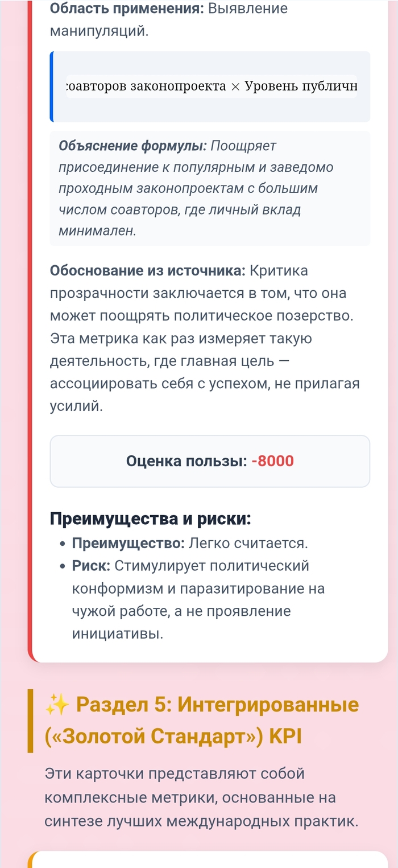
Task: Click the × multiplication sign in the formula
Action: [235, 87]
